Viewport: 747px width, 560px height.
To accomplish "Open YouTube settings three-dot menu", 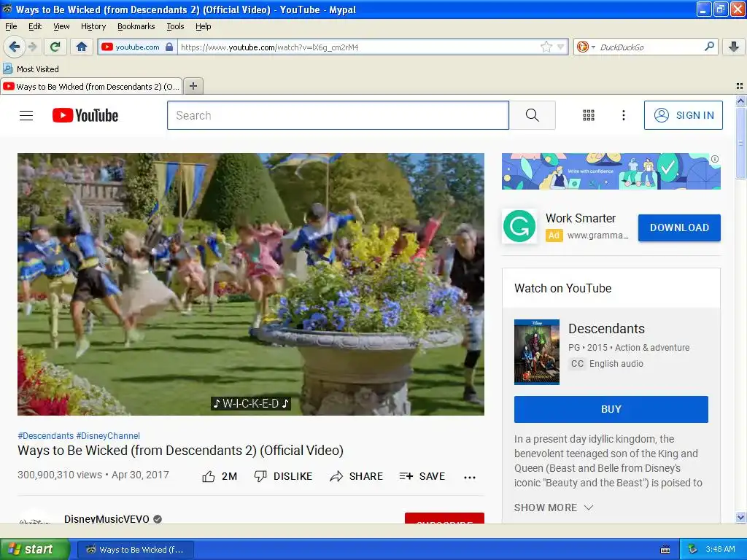I will tap(623, 115).
